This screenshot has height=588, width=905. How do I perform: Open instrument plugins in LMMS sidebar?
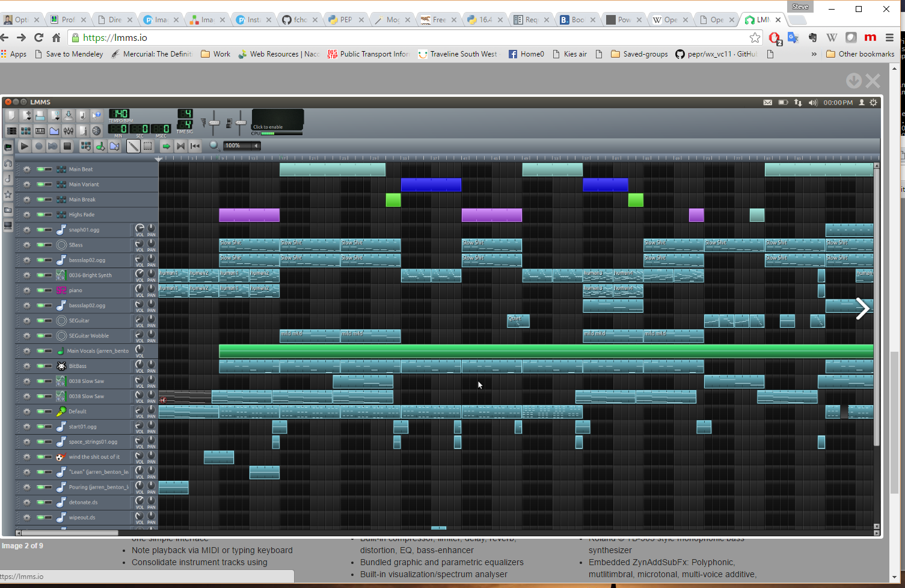8,147
